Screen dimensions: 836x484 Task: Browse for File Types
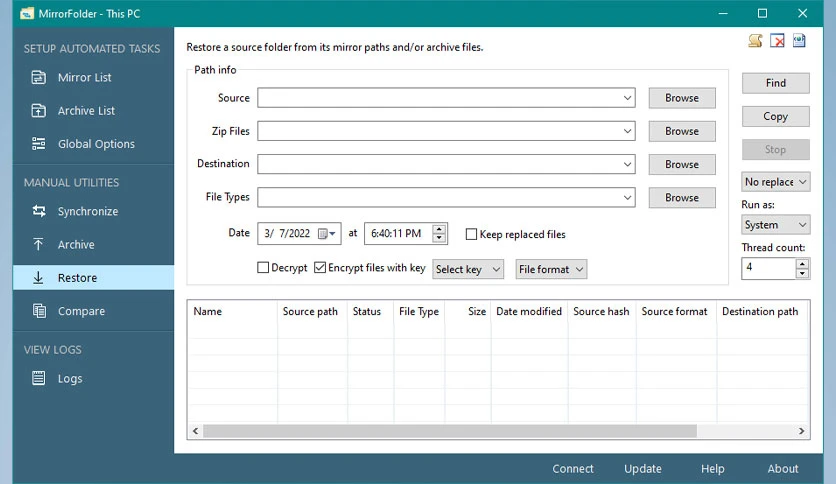click(682, 197)
